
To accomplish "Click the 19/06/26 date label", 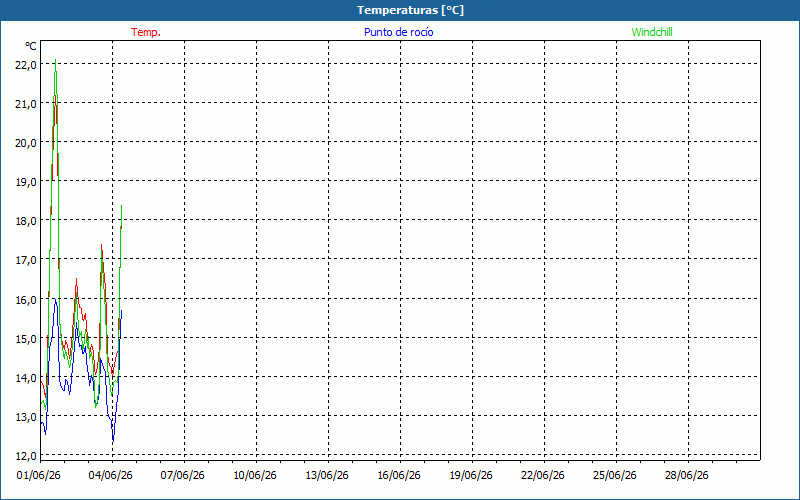I will [x=470, y=476].
